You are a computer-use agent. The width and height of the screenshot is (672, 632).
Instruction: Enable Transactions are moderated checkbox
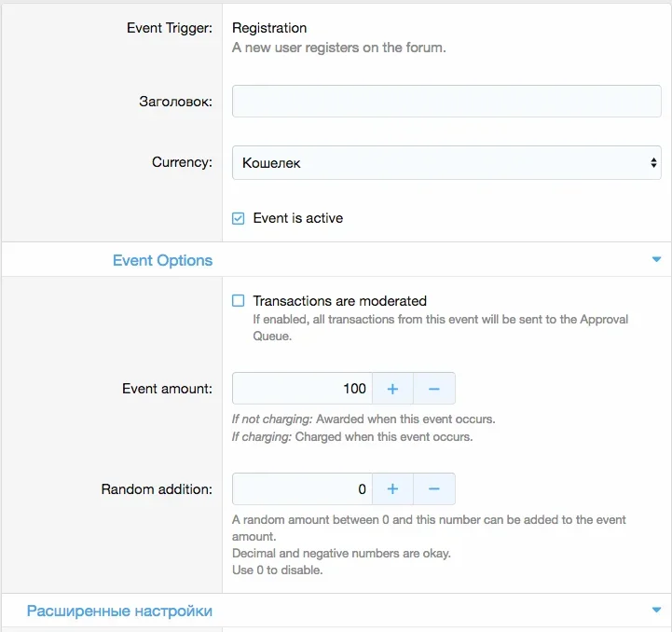(x=239, y=300)
